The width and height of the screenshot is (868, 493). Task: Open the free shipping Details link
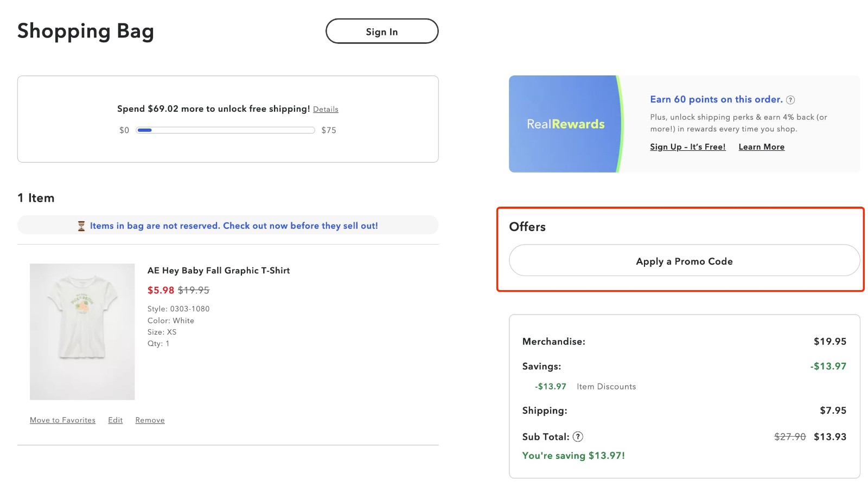(325, 110)
